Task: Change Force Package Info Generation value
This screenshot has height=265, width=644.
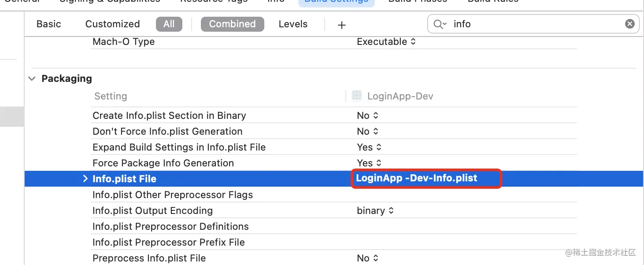Action: coord(369,163)
